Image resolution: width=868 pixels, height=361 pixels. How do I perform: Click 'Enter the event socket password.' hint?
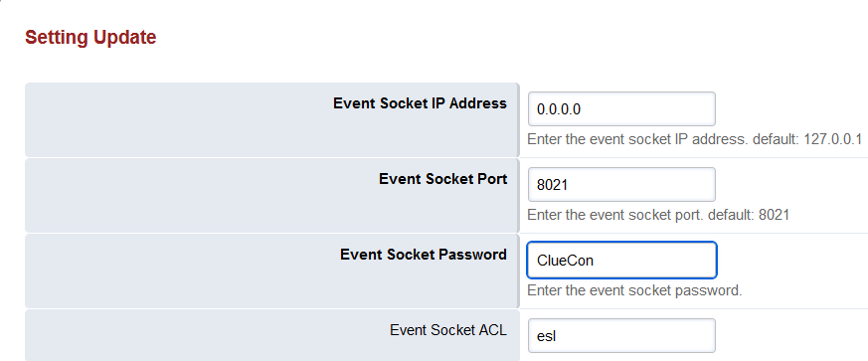[x=633, y=290]
